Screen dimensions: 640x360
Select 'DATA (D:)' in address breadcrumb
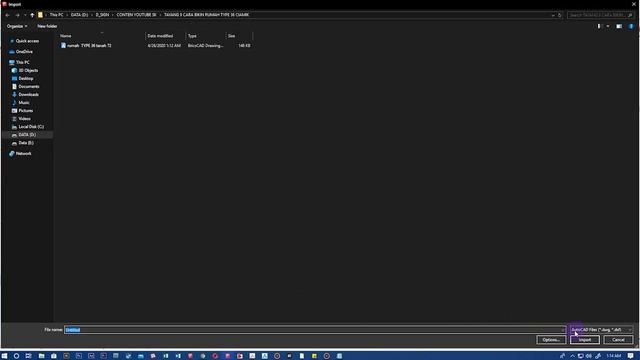79,15
